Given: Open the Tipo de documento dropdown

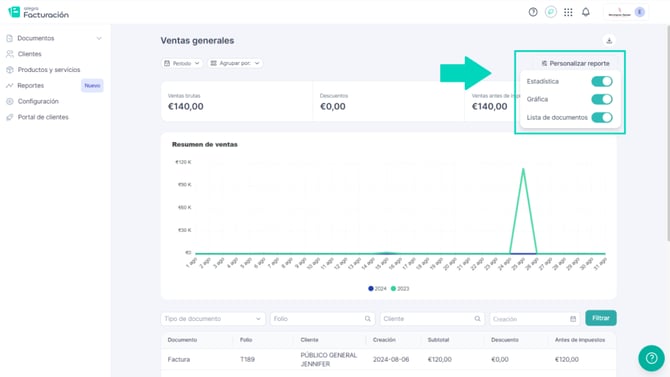Looking at the screenshot, I should point(213,319).
